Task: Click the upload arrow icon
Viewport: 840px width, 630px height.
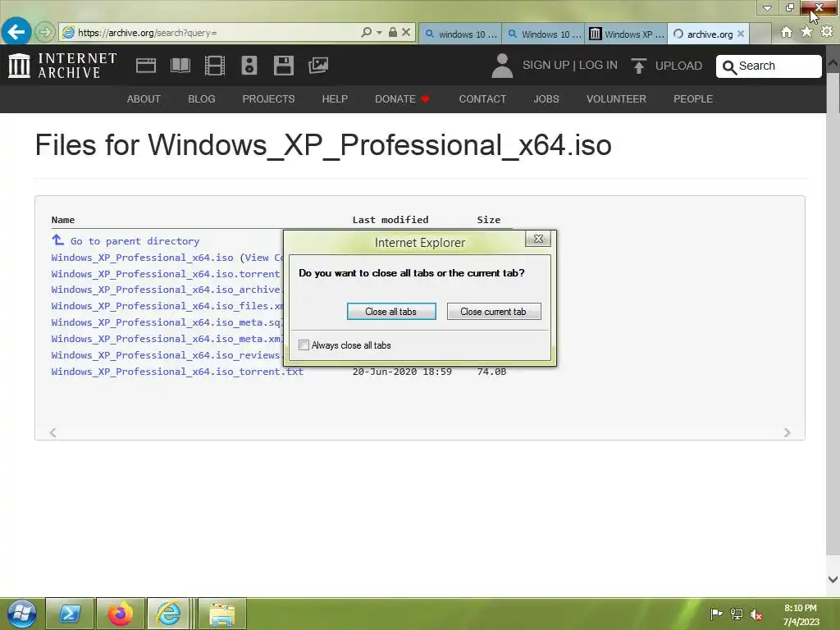Action: tap(638, 66)
